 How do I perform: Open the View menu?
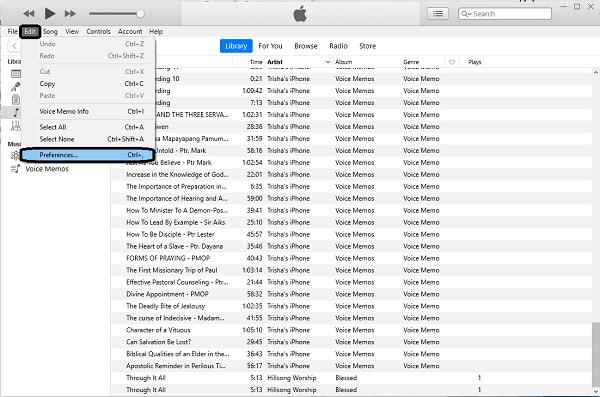(x=72, y=31)
